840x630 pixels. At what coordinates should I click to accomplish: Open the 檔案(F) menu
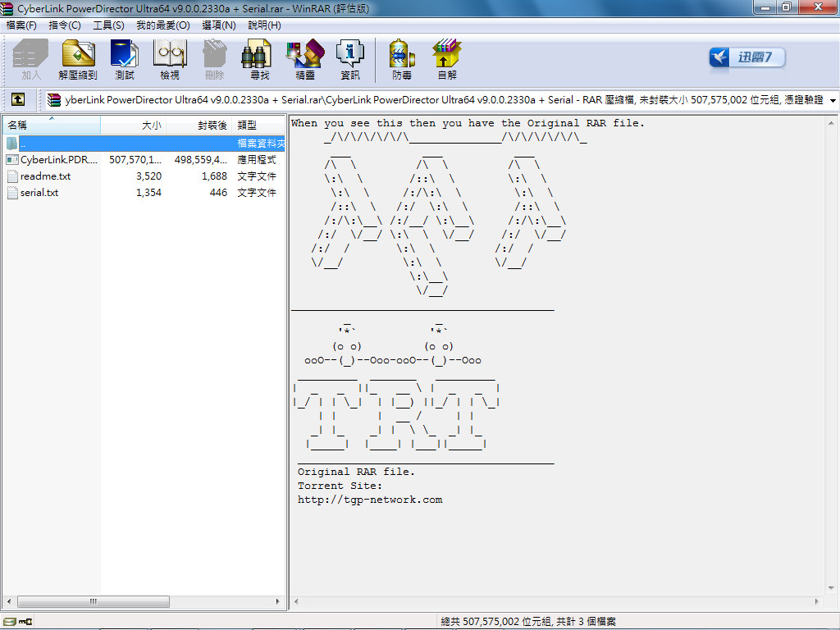(21, 25)
